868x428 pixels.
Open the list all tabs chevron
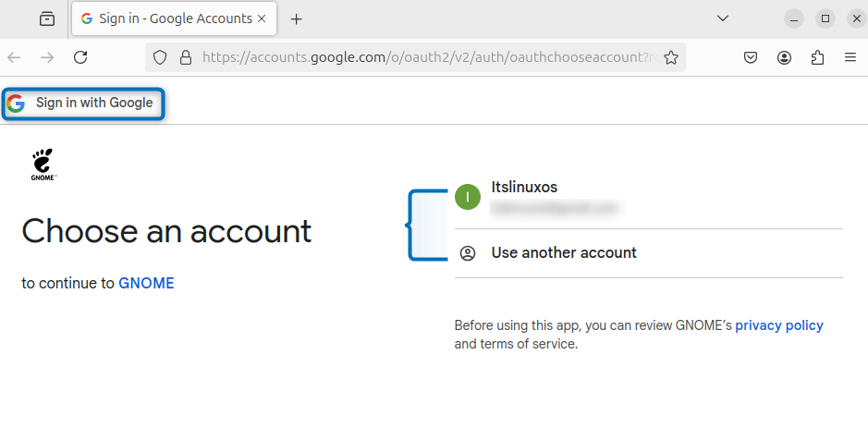pos(723,18)
